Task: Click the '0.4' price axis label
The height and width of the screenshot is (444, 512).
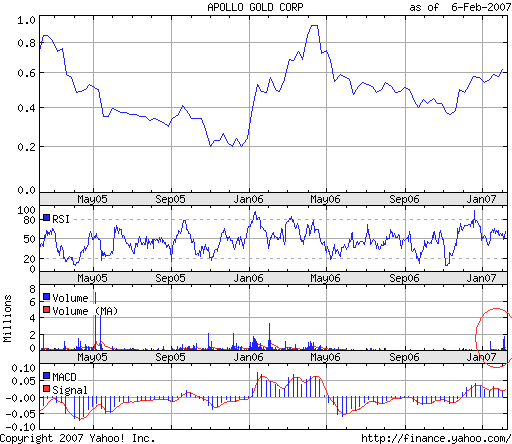Action: point(26,108)
